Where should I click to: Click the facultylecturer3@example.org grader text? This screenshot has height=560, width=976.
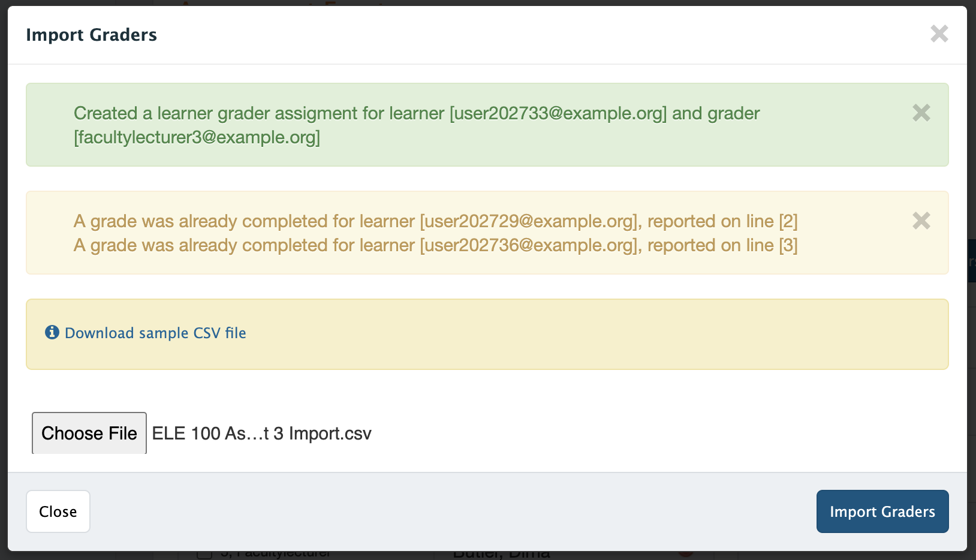click(197, 137)
